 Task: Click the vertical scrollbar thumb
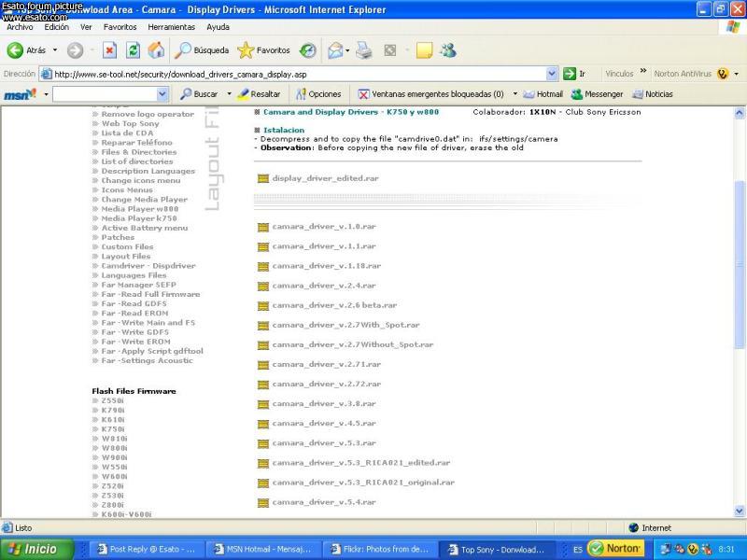coord(740,264)
